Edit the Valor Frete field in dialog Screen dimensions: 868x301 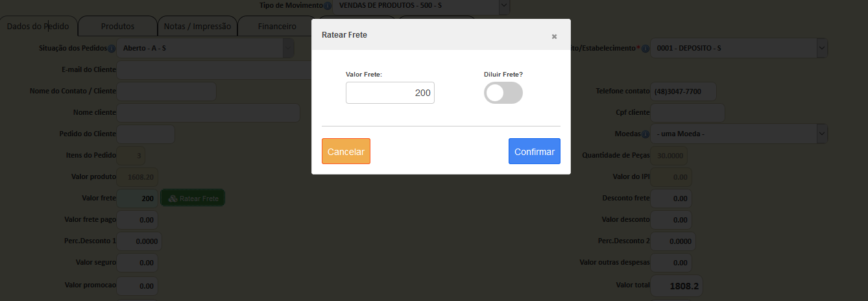click(390, 93)
